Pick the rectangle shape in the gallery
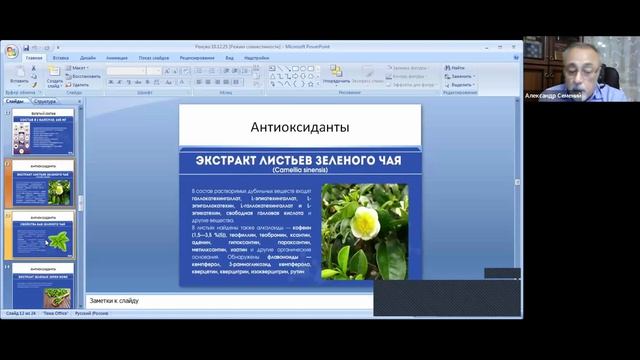The height and width of the screenshot is (360, 640). (296, 68)
